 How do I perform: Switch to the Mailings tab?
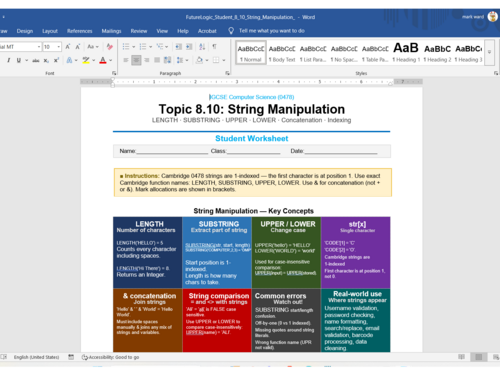(x=111, y=31)
